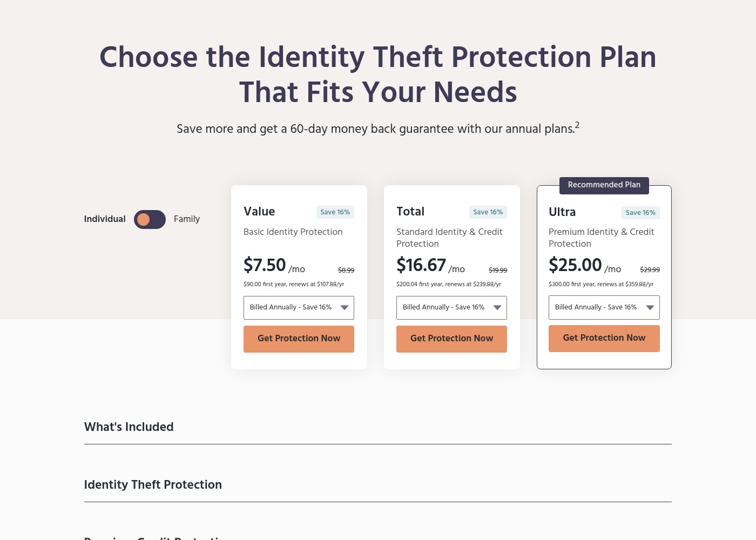
Task: Click the Save 16% badge on Ultra
Action: coord(640,213)
